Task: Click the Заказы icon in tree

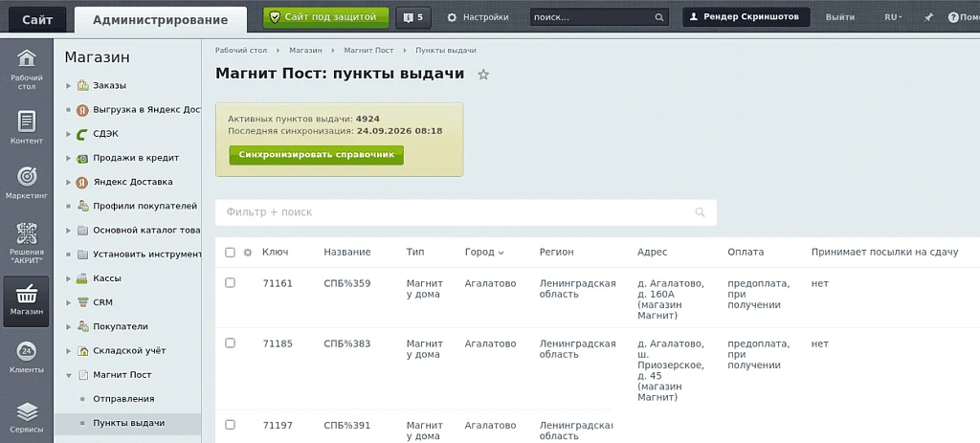Action: (x=82, y=85)
